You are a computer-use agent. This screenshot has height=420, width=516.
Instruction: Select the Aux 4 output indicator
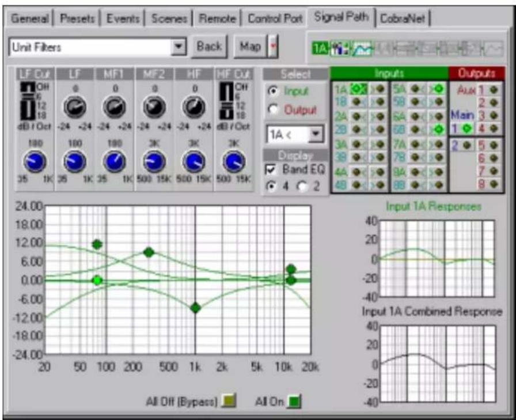(x=494, y=128)
